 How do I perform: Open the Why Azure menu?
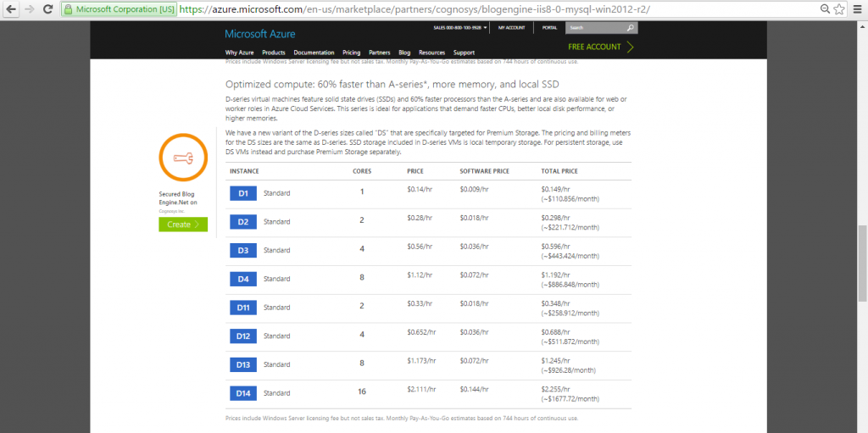pyautogui.click(x=239, y=53)
